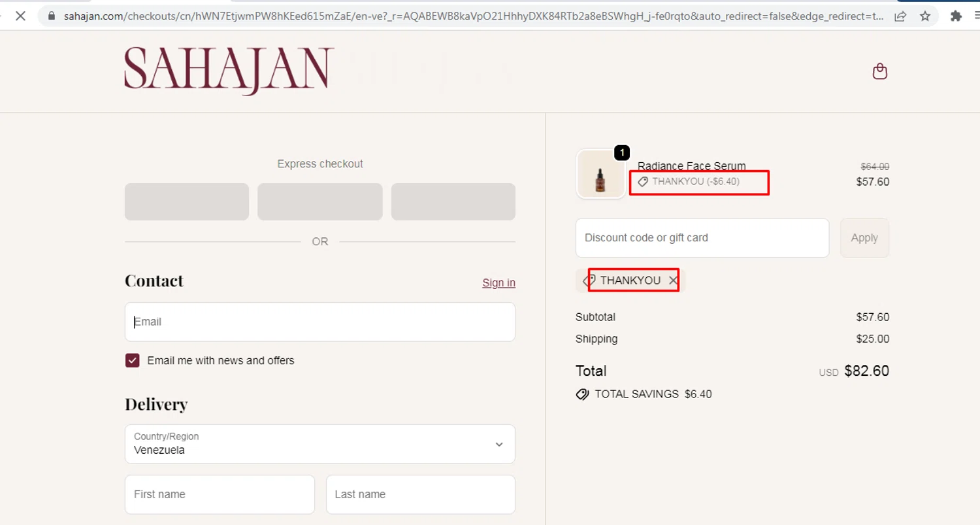This screenshot has height=525, width=980.
Task: Click the First name field
Action: pyautogui.click(x=220, y=494)
